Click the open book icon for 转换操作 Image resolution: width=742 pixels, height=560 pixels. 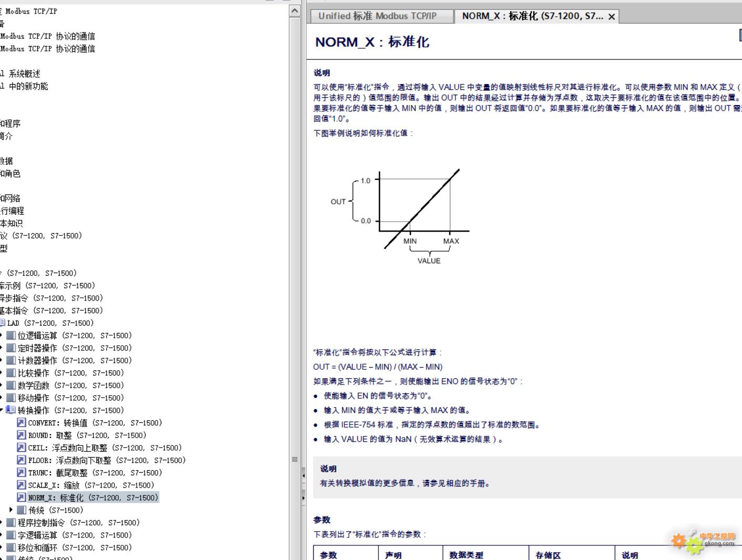[x=11, y=410]
